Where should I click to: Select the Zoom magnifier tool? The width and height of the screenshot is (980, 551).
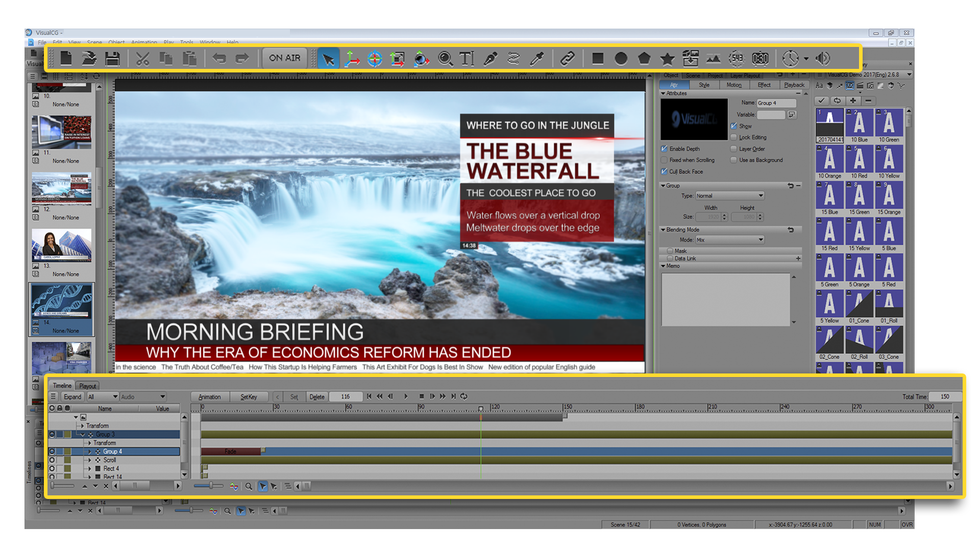point(445,58)
